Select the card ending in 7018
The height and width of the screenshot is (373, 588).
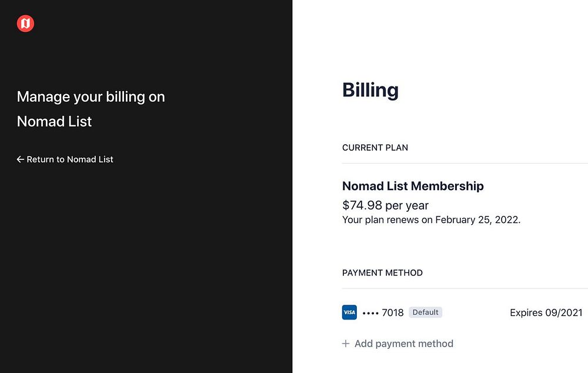[393, 312]
